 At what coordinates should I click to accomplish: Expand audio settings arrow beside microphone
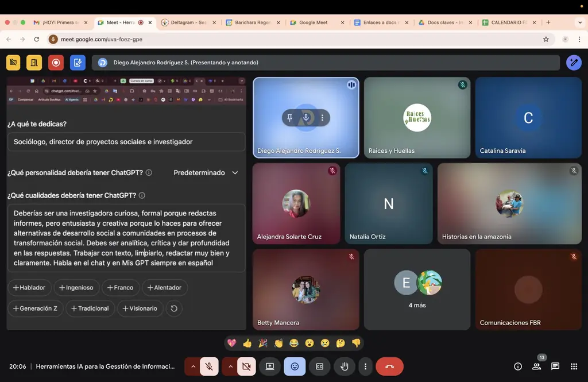(x=193, y=366)
